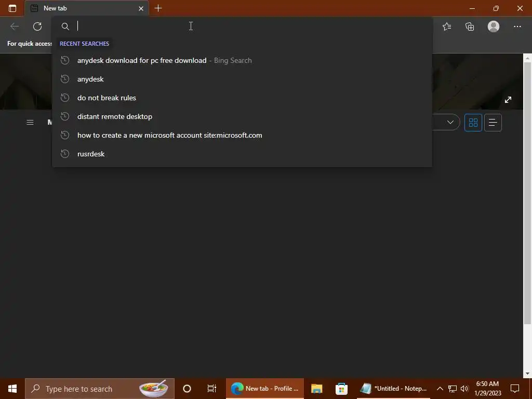Switch to Untitled Notepad taskbar button
This screenshot has height=399, width=532.
click(x=394, y=389)
